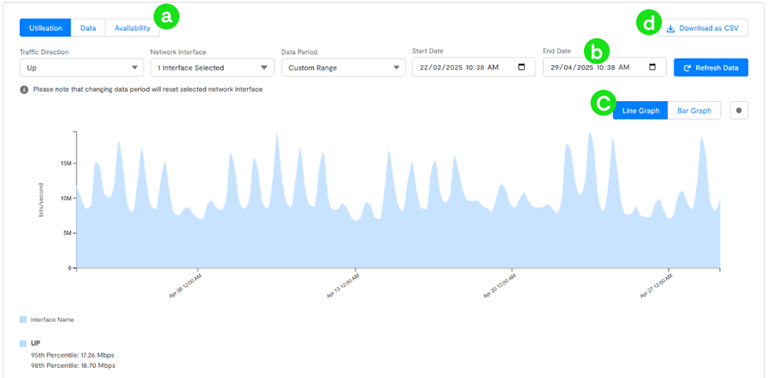Expand the Network Interface selector
This screenshot has height=378, width=768.
tap(212, 68)
